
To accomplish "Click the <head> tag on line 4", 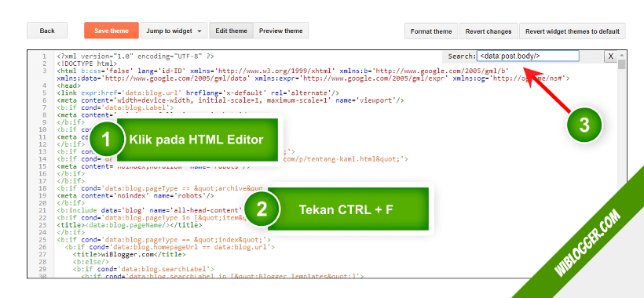I will (69, 85).
